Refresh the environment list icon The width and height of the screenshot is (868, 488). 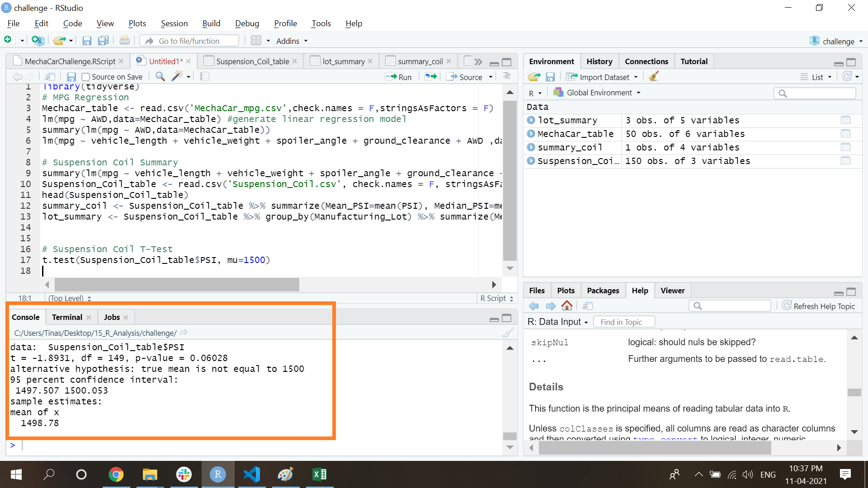(x=847, y=76)
